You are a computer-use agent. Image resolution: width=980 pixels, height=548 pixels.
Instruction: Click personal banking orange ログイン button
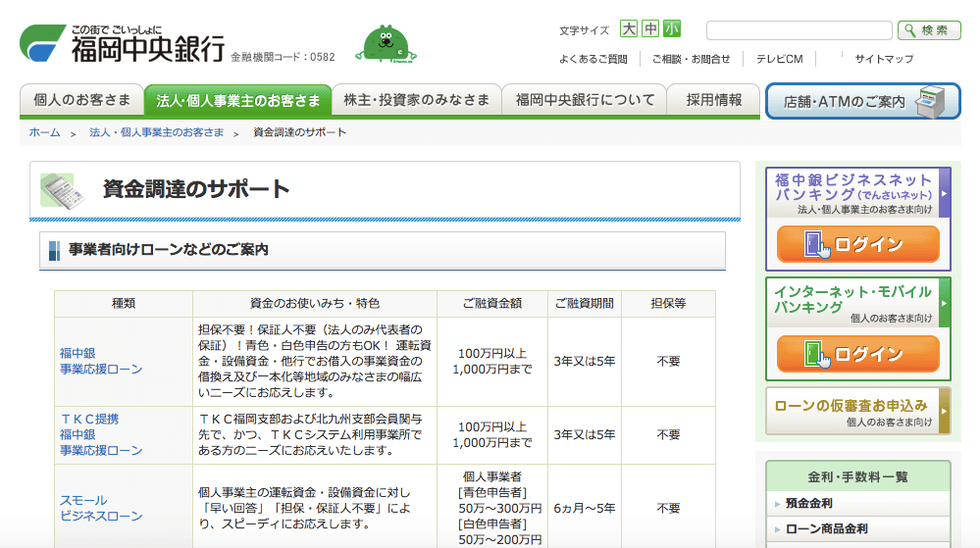tap(857, 354)
